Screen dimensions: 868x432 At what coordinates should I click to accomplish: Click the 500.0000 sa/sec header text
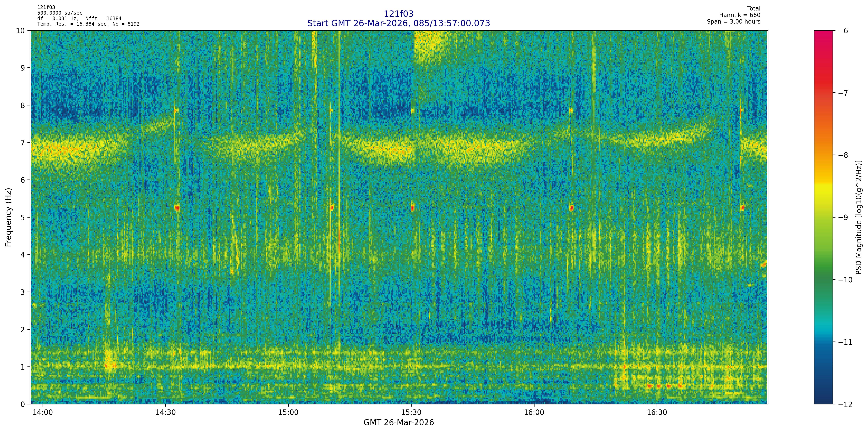[60, 13]
